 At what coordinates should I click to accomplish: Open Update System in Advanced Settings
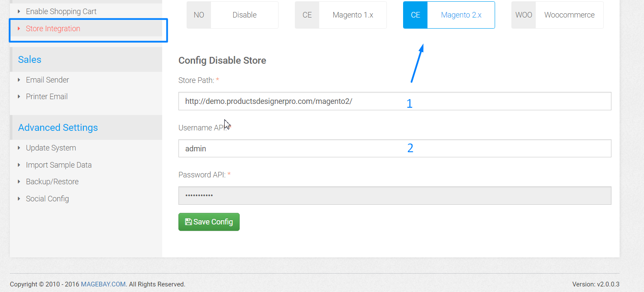tap(51, 148)
